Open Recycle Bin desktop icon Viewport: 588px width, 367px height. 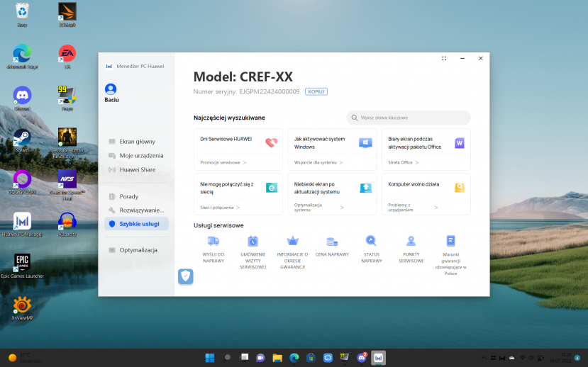[22, 15]
